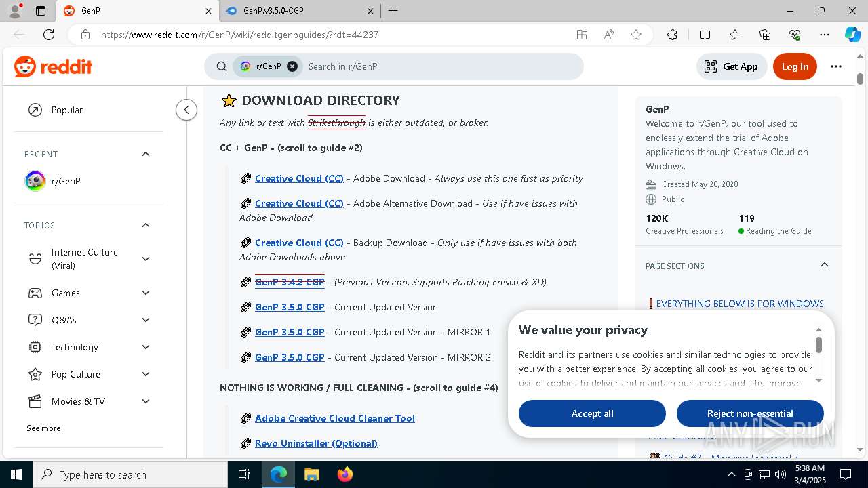Expand the Movies & TV topic
The width and height of the screenshot is (868, 488).
(146, 401)
